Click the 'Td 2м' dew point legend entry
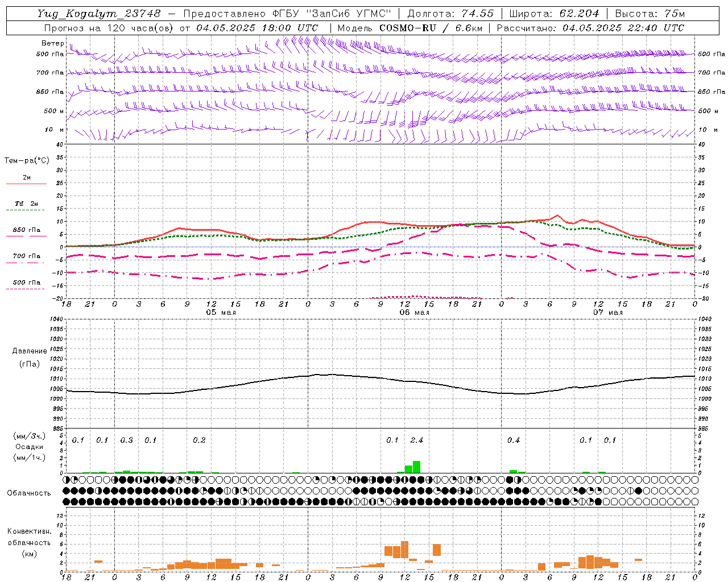The height and width of the screenshot is (582, 728). [x=27, y=203]
